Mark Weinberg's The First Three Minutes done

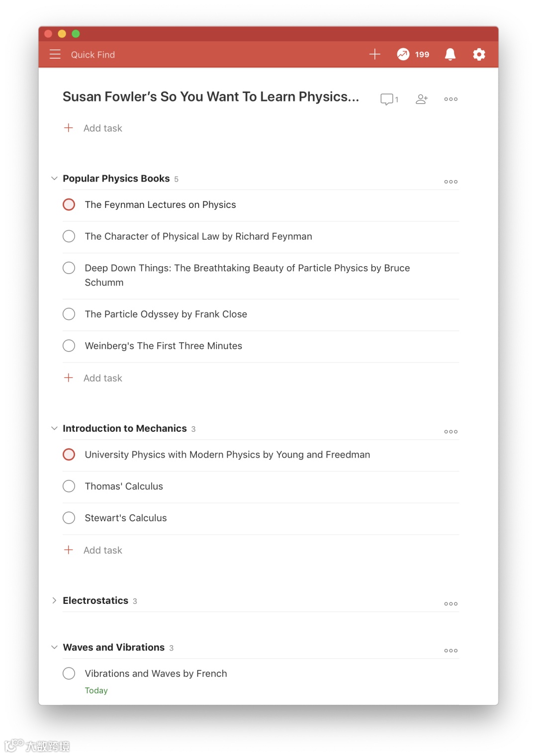(x=69, y=346)
